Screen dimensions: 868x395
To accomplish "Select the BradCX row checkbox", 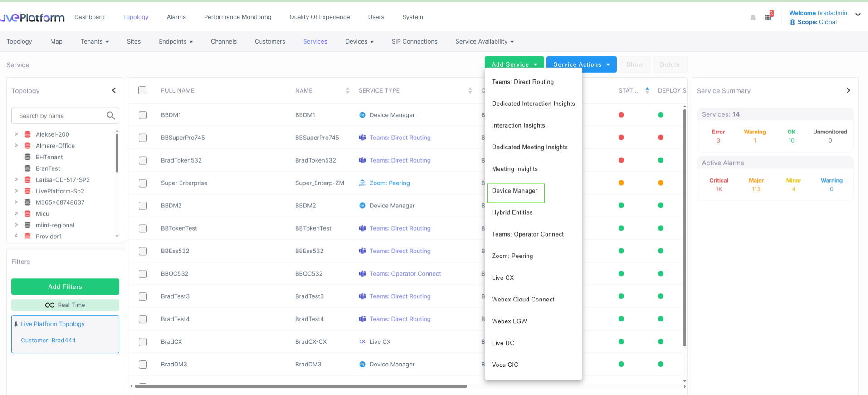I will pyautogui.click(x=143, y=342).
